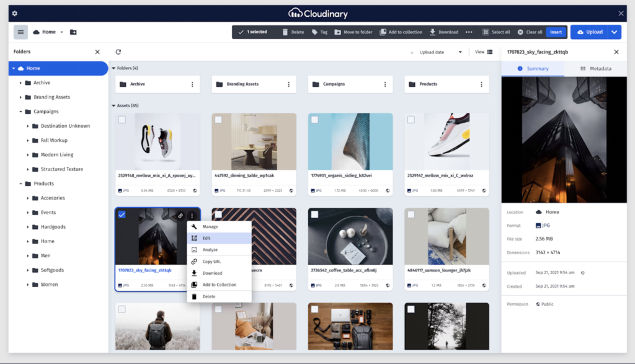Refresh the asset list
The image size is (635, 364).
(118, 52)
